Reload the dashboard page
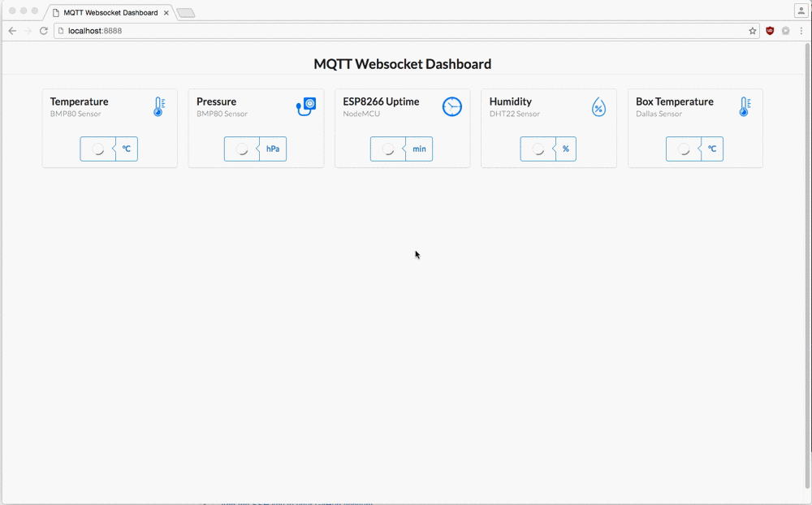 (x=43, y=30)
